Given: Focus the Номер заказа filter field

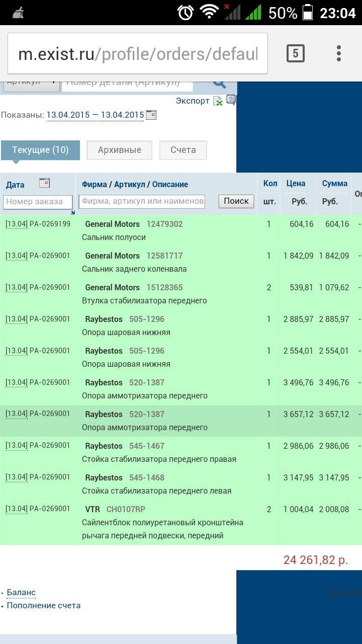Looking at the screenshot, I should (38, 202).
